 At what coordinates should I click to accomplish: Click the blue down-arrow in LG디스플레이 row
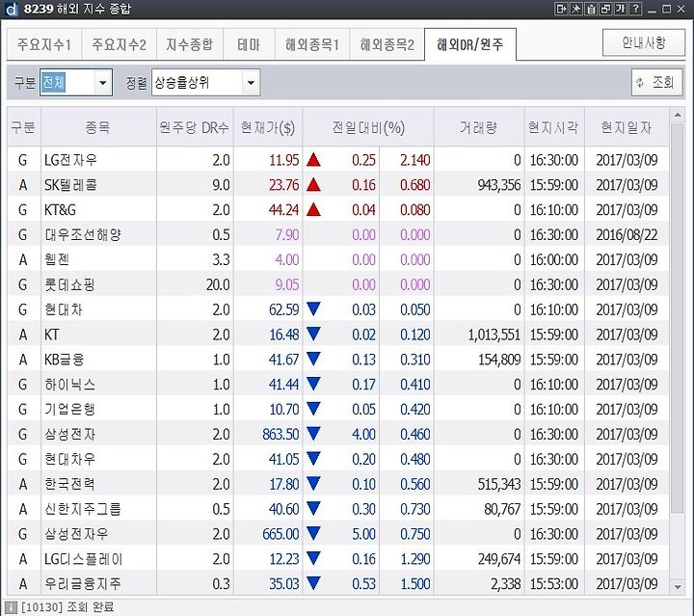point(313,558)
